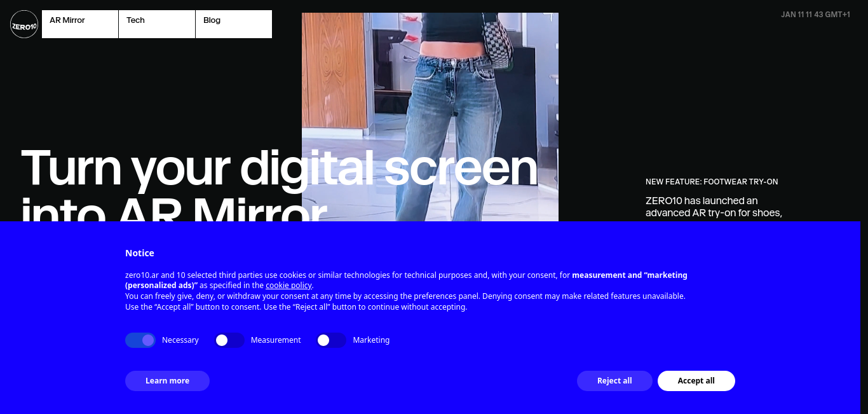Screen dimensions: 868x414
Task: Click the 'NEW FEATURE: FOOTWEAR TRY-ON' heading
Action: [712, 182]
